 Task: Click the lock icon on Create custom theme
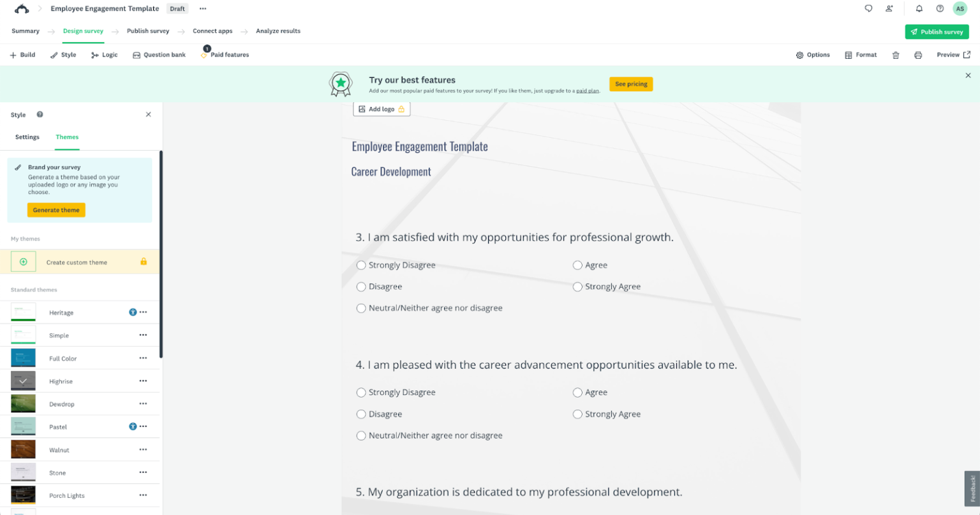tap(144, 262)
